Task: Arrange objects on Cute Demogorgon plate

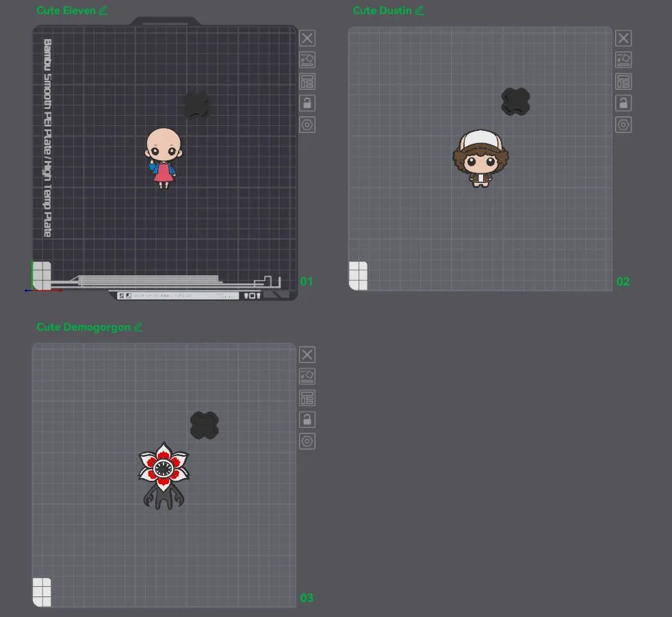Action: (307, 398)
